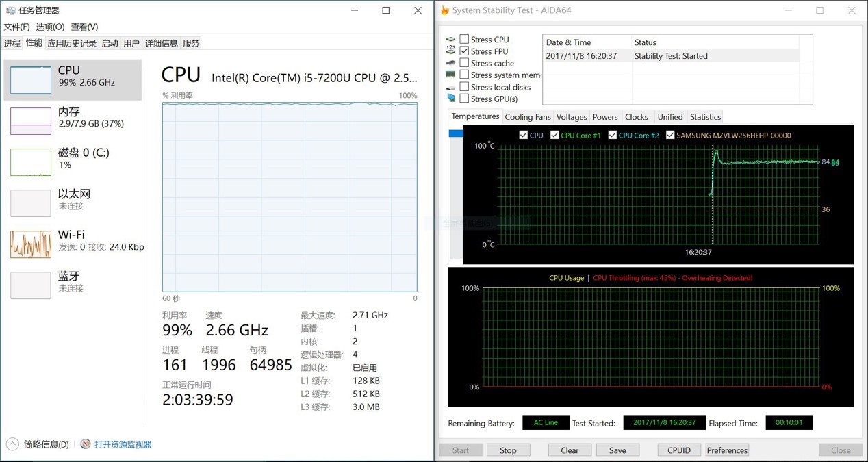Collapse Task Manager with 简略信息 arrow

[x=12, y=444]
